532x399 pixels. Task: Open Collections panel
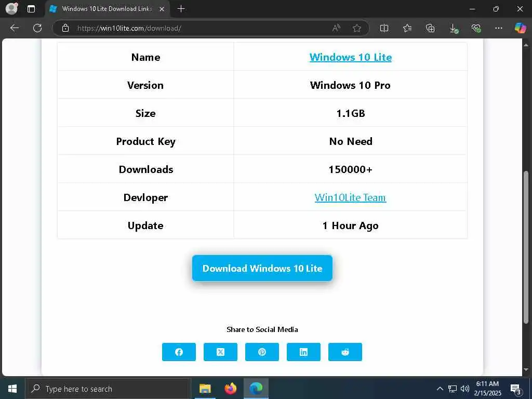click(430, 28)
